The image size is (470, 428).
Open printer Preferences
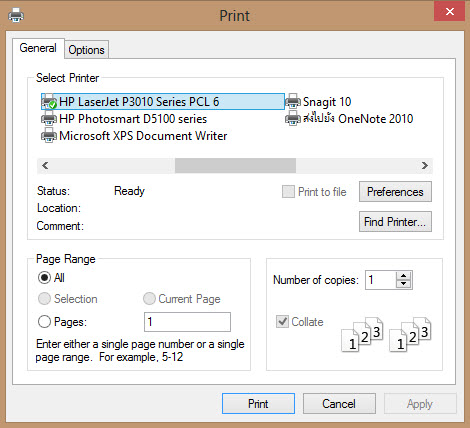coord(395,192)
